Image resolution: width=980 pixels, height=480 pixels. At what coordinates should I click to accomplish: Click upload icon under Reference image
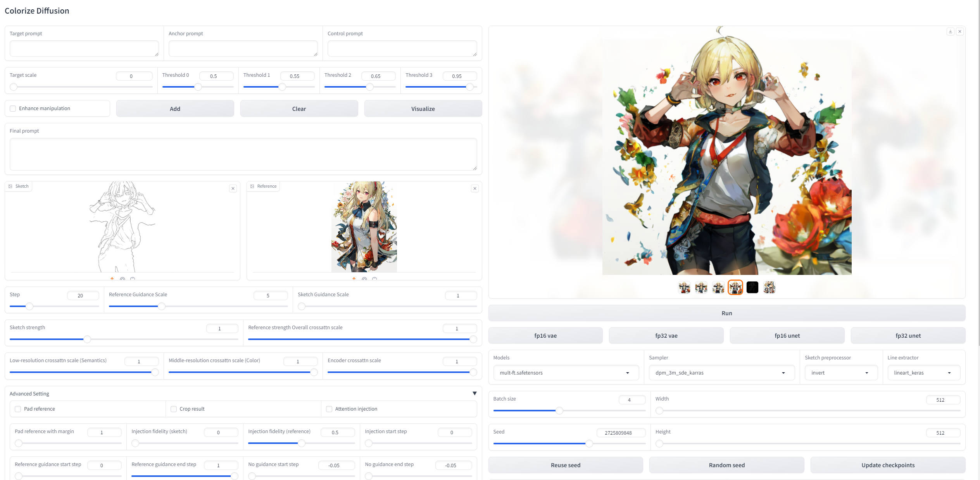pos(354,279)
